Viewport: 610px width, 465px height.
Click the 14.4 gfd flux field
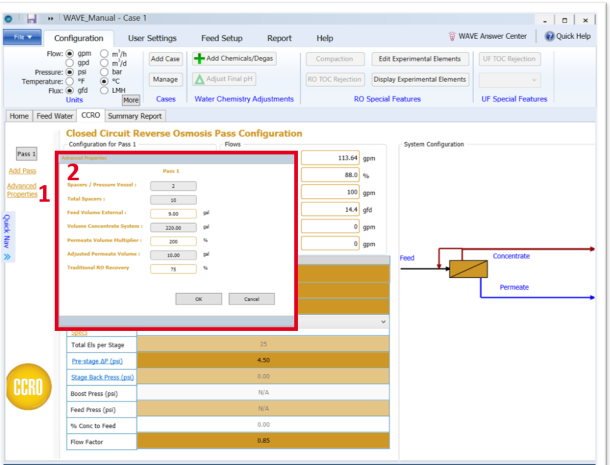[x=330, y=210]
